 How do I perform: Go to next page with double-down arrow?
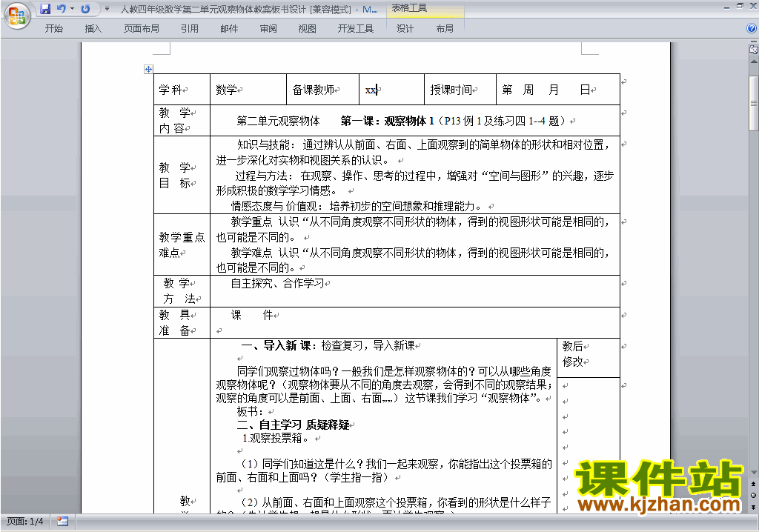(753, 507)
